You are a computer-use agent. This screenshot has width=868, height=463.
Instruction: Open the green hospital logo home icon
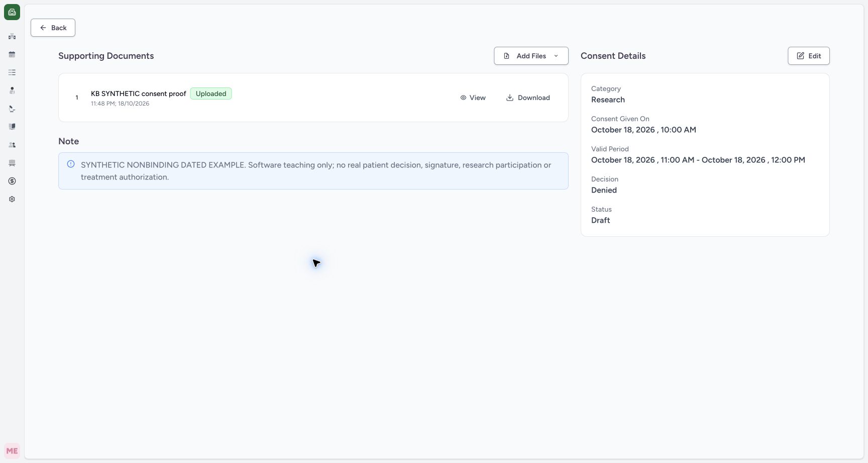12,12
